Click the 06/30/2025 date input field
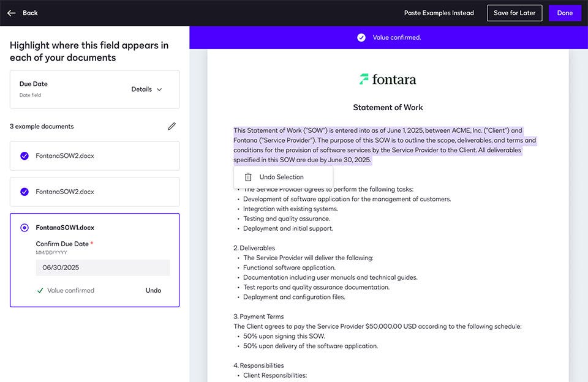This screenshot has height=382, width=588. tap(102, 268)
